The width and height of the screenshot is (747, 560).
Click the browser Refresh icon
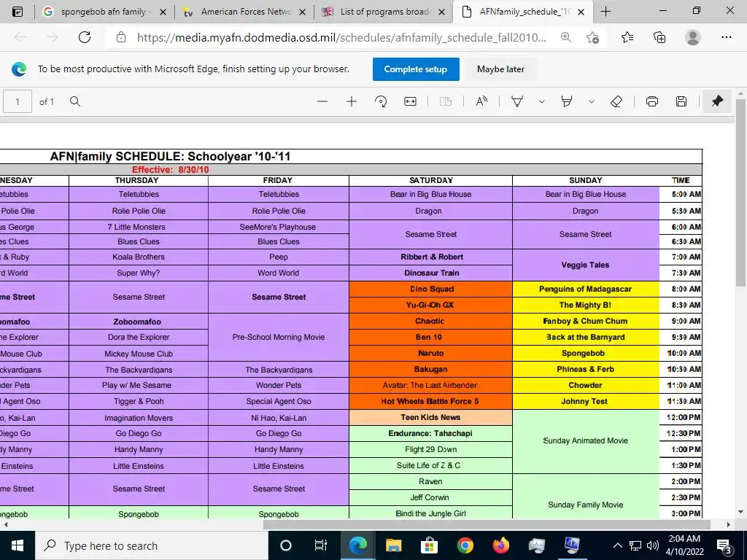(x=85, y=37)
